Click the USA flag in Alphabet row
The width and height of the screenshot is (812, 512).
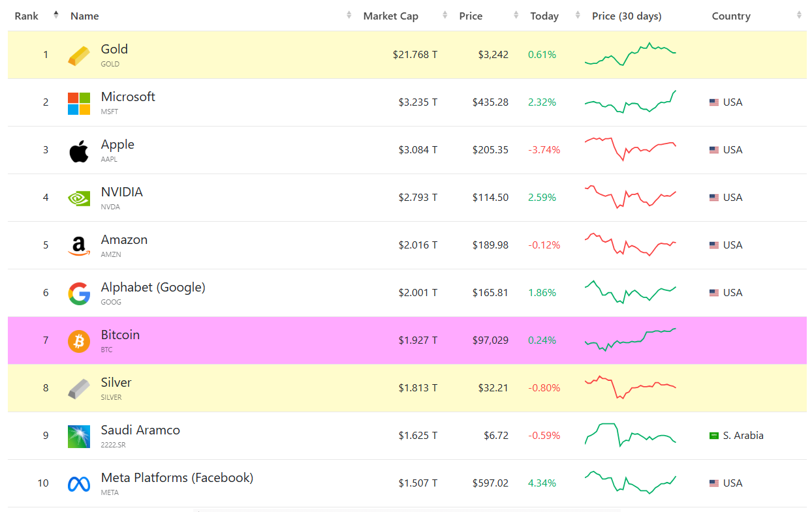[714, 293]
